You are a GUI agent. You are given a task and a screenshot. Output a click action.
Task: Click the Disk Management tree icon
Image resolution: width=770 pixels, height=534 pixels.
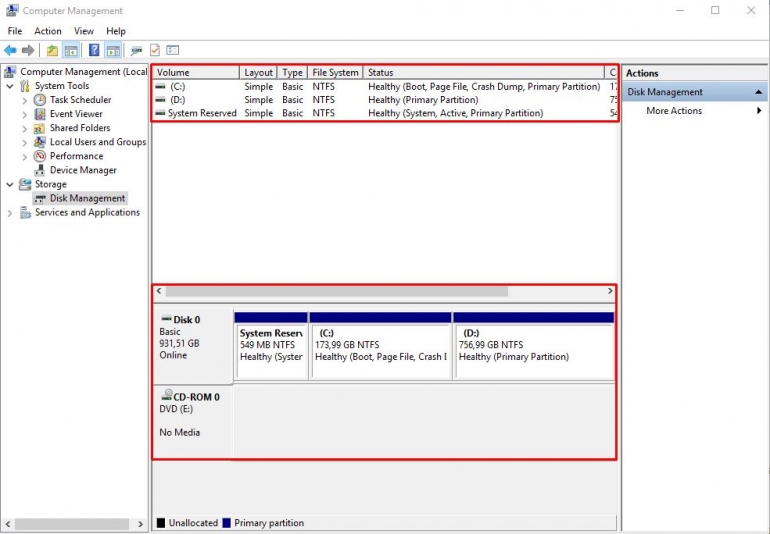40,198
